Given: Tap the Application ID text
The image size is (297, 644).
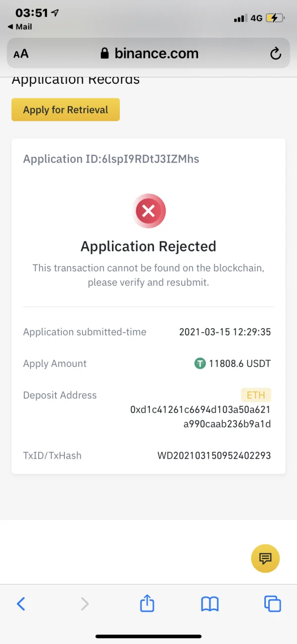Looking at the screenshot, I should [x=111, y=159].
